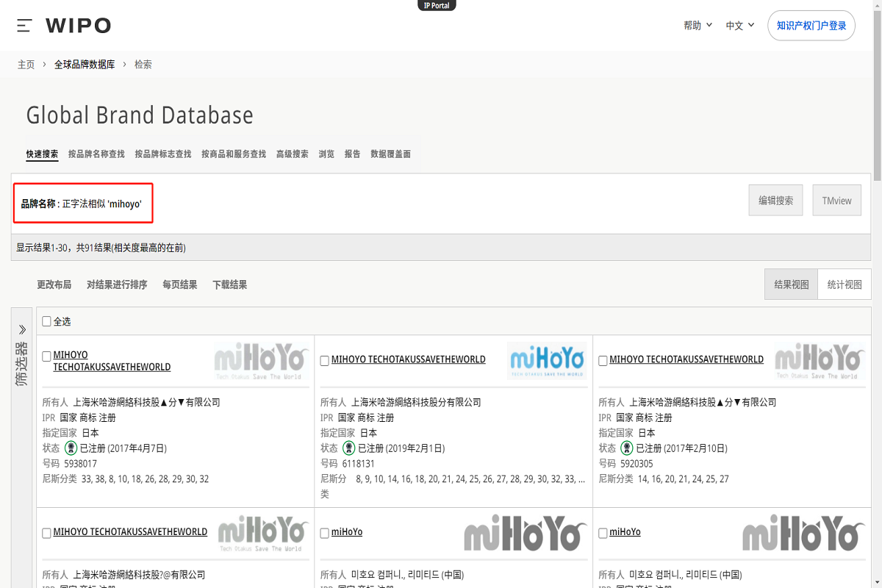
Task: Click Nice classes 14, 16, 20, 21, 24, 25, 27
Action: coord(684,479)
